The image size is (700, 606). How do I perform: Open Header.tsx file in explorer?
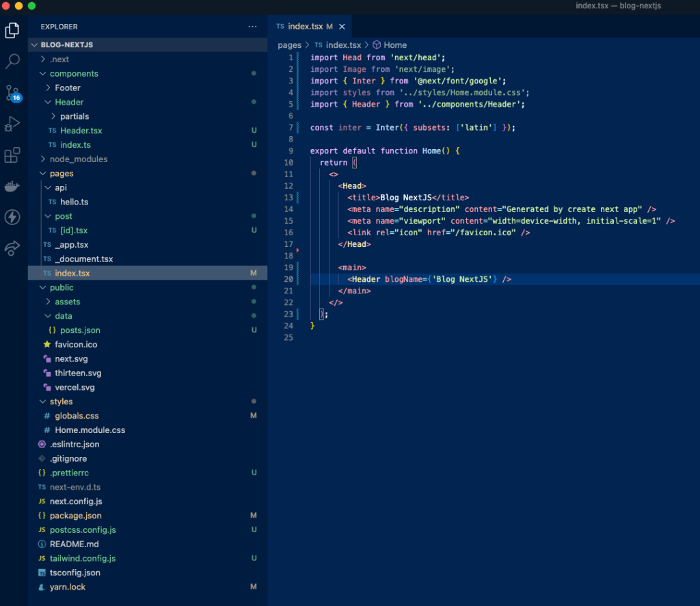click(81, 131)
